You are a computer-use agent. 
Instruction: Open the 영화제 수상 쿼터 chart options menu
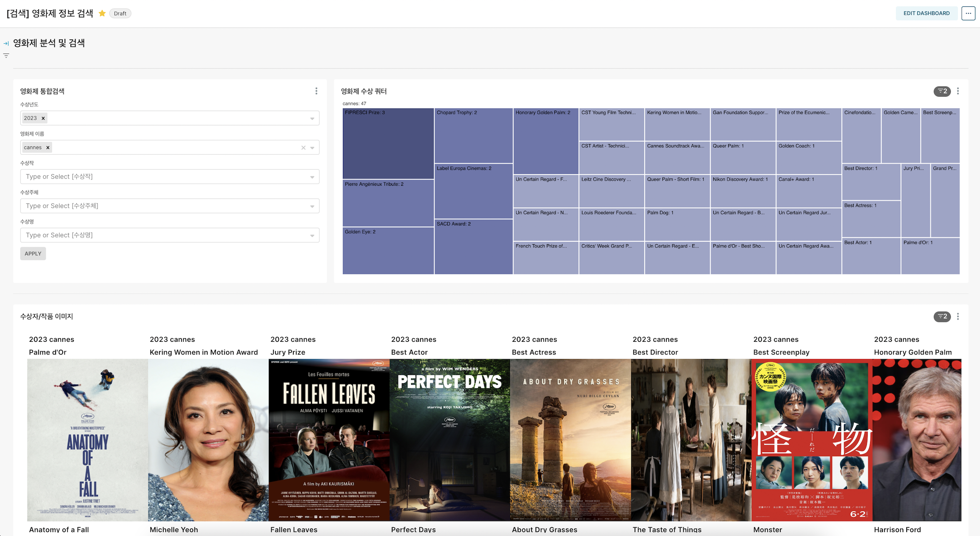point(958,91)
